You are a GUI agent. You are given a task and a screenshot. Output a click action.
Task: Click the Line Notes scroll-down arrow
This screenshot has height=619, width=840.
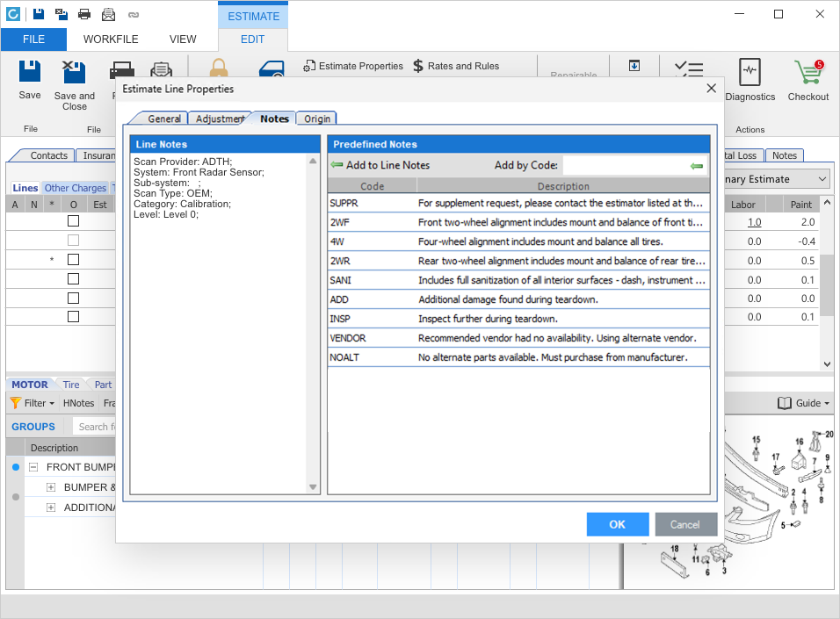click(313, 486)
